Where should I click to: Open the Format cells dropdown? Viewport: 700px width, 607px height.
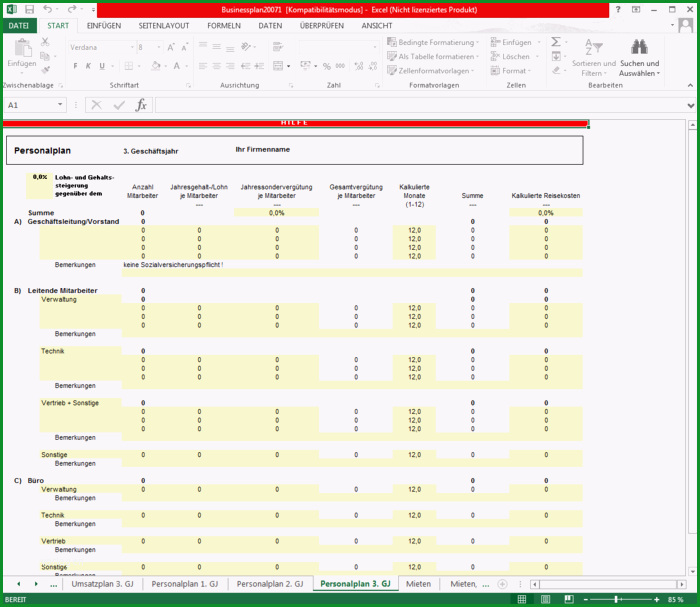[x=511, y=71]
